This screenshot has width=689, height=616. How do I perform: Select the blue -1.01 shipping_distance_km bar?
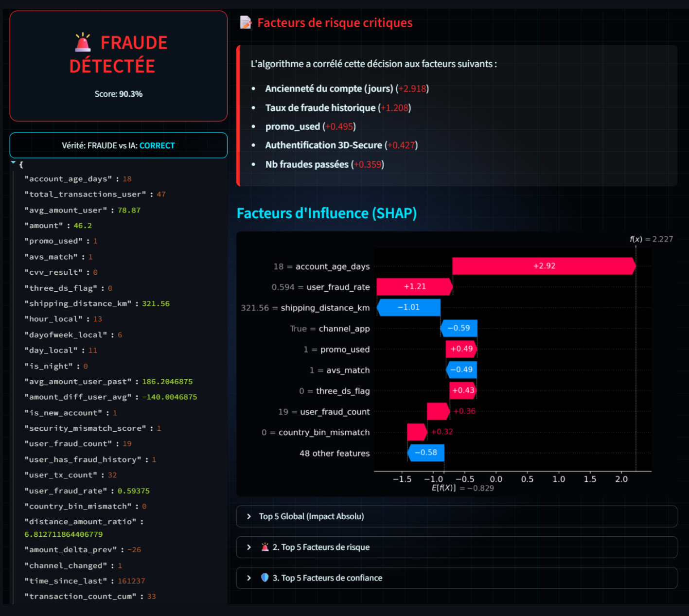(408, 307)
